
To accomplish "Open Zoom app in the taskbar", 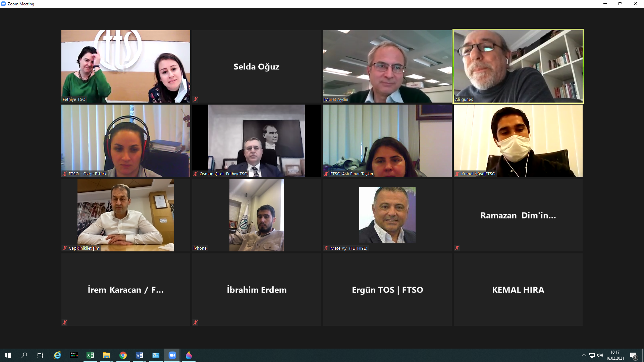I will pos(172,355).
